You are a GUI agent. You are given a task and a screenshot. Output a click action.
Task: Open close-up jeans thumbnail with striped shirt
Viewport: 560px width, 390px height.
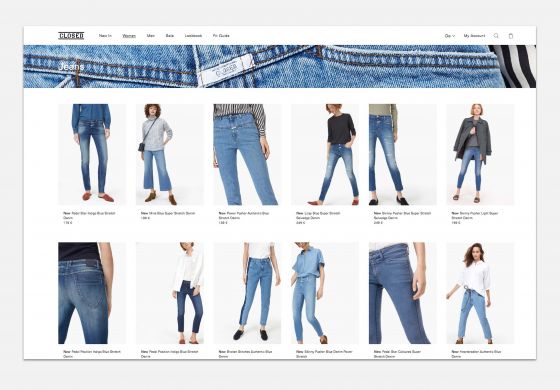247,154
